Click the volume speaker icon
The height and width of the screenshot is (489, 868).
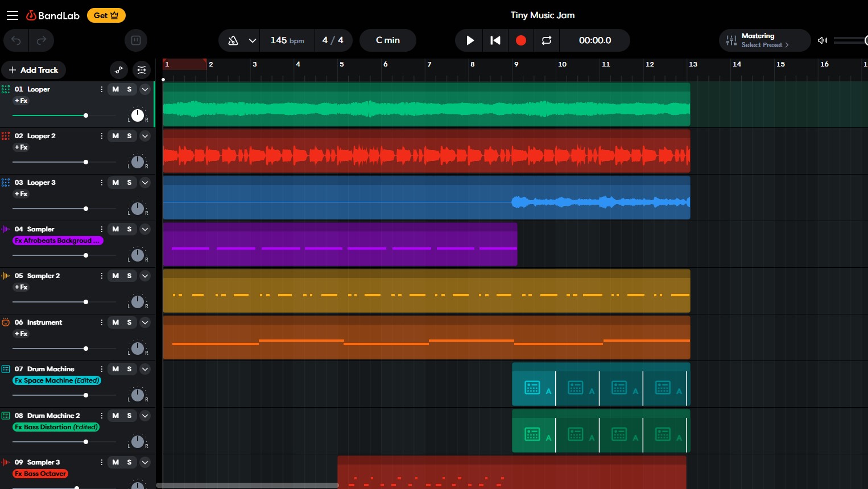point(822,40)
